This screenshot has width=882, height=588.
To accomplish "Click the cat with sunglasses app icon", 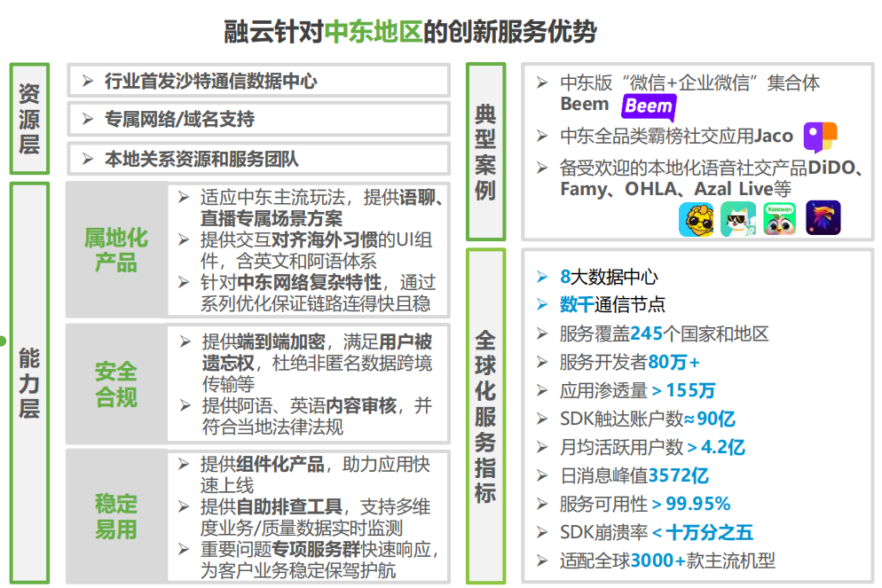I will coord(737,218).
